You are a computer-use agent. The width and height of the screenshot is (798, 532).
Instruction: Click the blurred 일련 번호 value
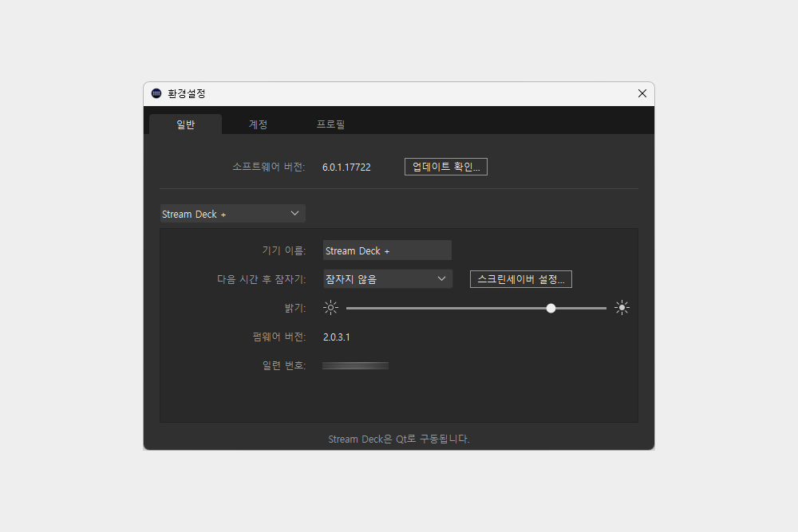click(x=356, y=365)
